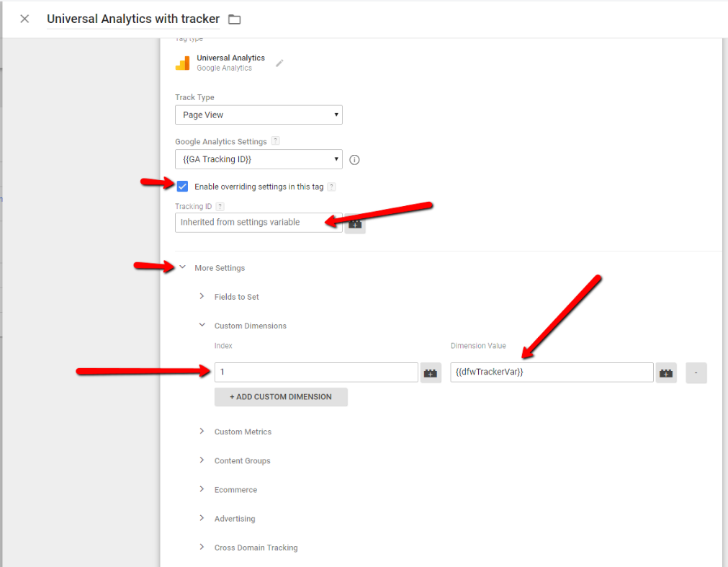Image resolution: width=728 pixels, height=567 pixels.
Task: Click the info icon beside the GA Tracking ID dropdown
Action: (354, 160)
